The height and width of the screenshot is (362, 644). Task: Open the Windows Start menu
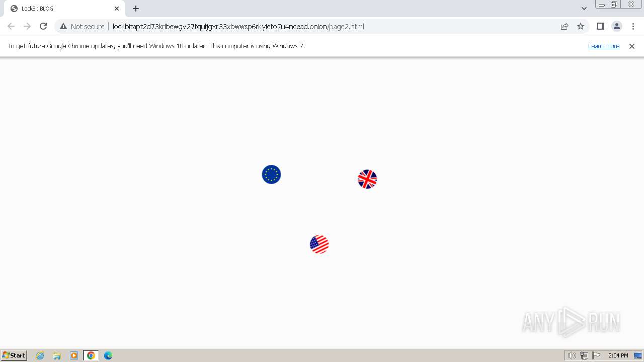14,355
